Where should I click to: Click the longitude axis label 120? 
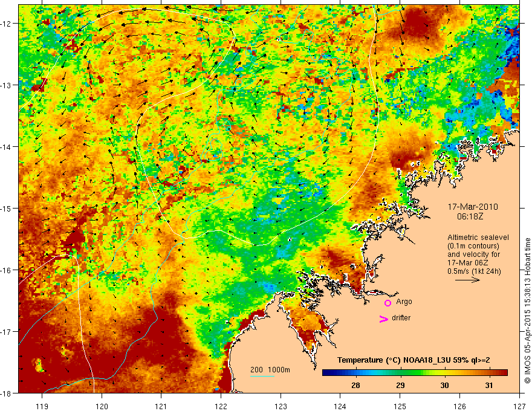click(102, 406)
